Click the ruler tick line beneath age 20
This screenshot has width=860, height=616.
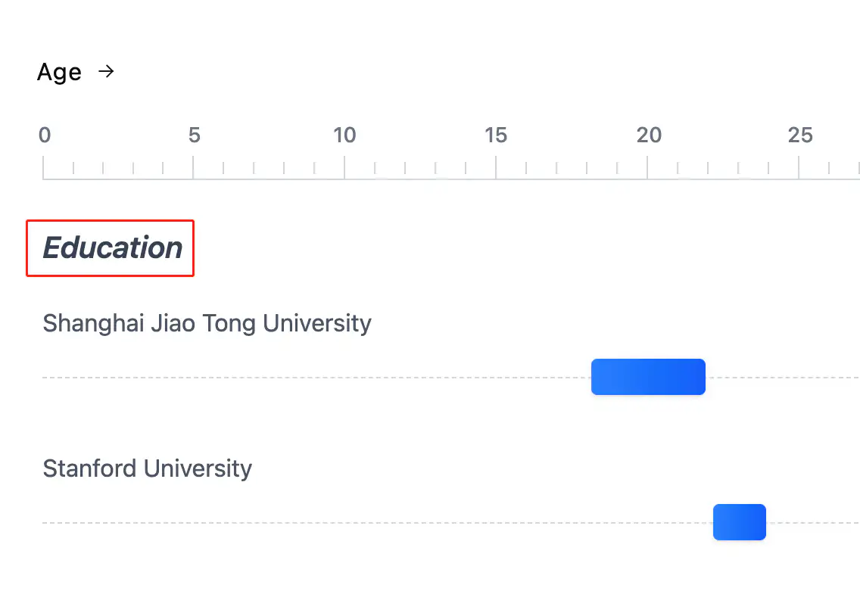coord(647,167)
